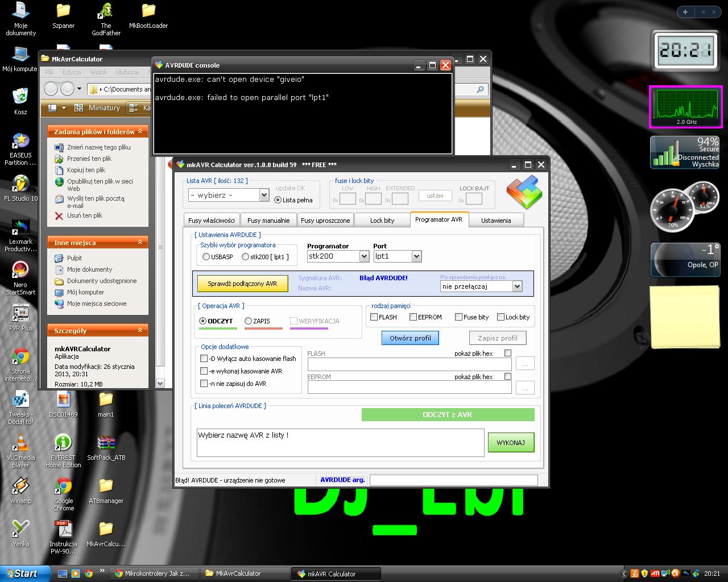
Task: Open the EASEUS Partition desktop icon
Action: click(20, 148)
